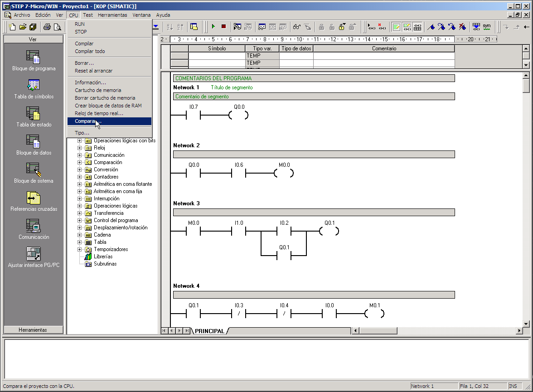Viewport: 533px width, 392px height.
Task: Select Reloj de tiempo real... menu entry
Action: pos(110,113)
